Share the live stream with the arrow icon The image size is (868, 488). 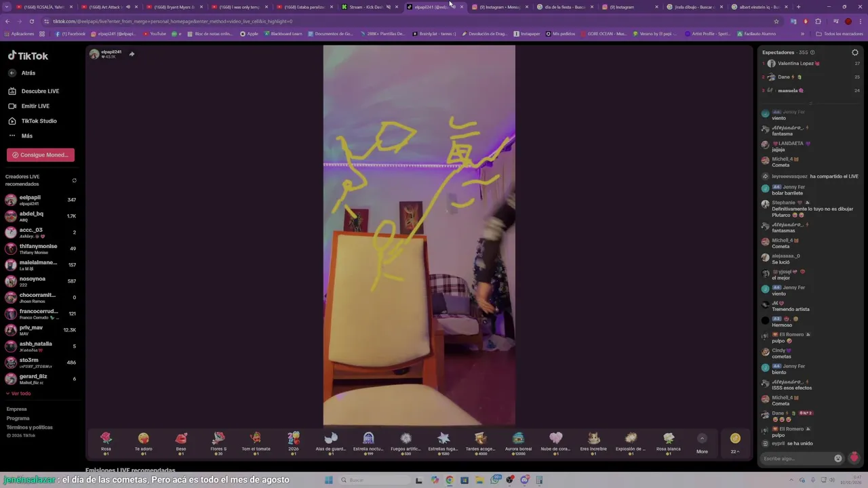[132, 54]
